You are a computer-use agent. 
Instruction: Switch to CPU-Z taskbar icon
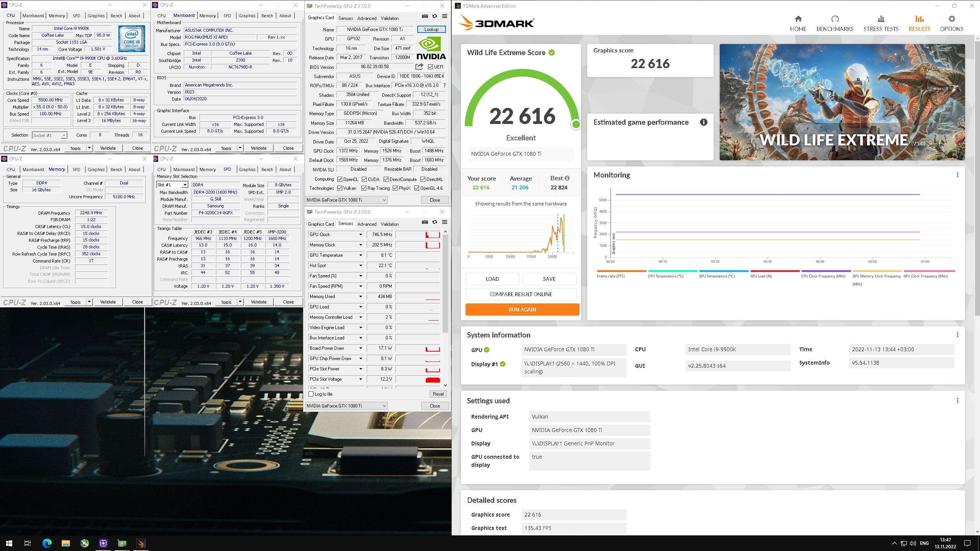[x=103, y=543]
